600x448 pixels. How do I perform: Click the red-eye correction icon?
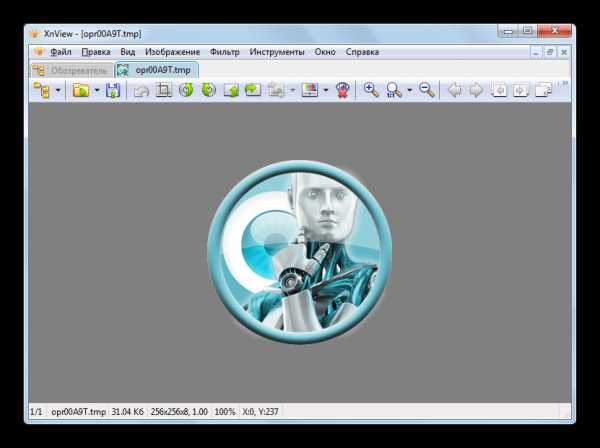343,90
